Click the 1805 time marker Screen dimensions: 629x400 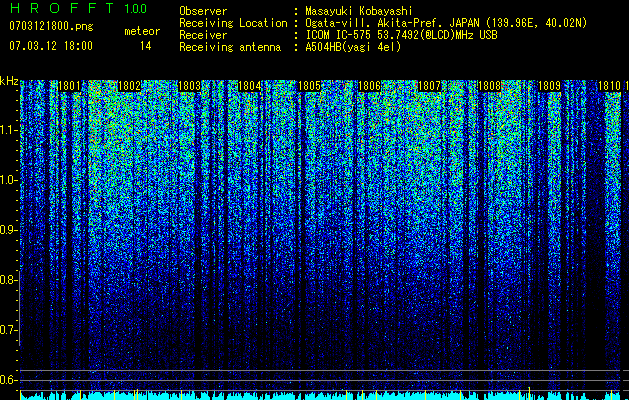coord(310,86)
